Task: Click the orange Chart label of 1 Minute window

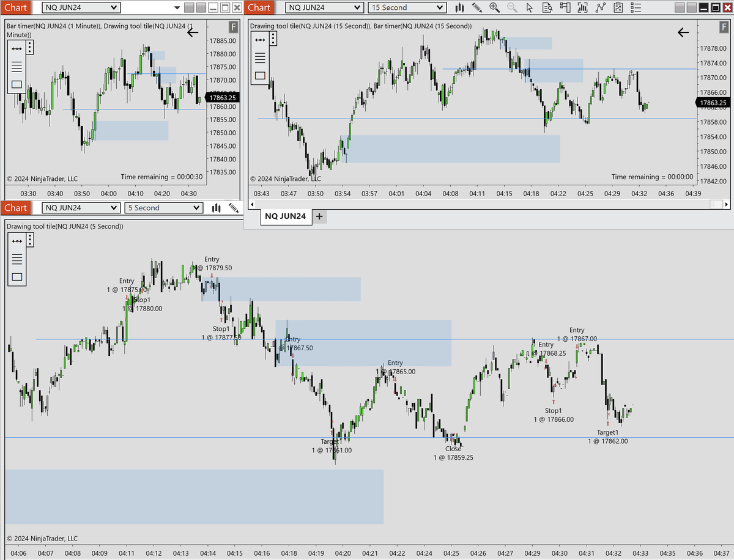Action: 15,7
